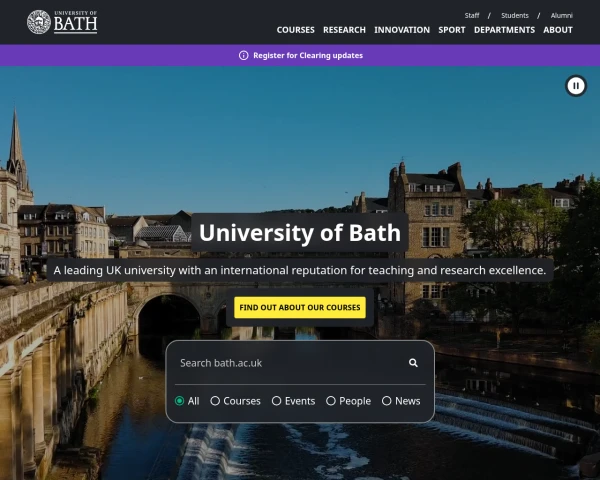Go to the Staff page
This screenshot has height=480, width=600.
click(472, 15)
